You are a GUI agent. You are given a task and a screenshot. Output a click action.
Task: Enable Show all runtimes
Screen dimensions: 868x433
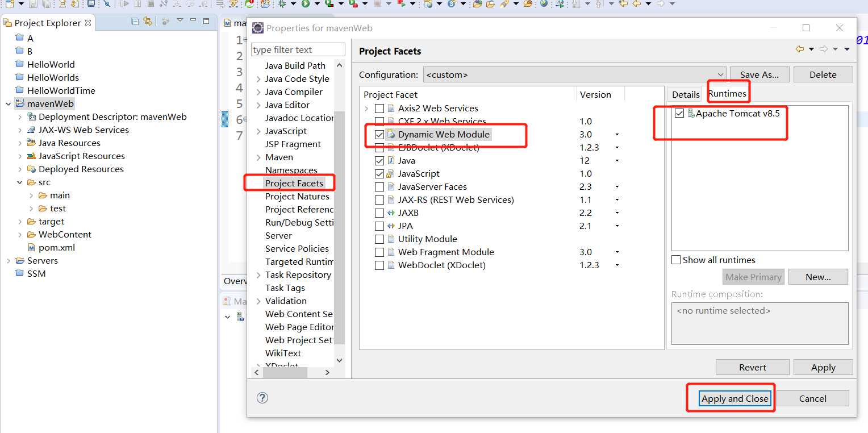click(676, 260)
